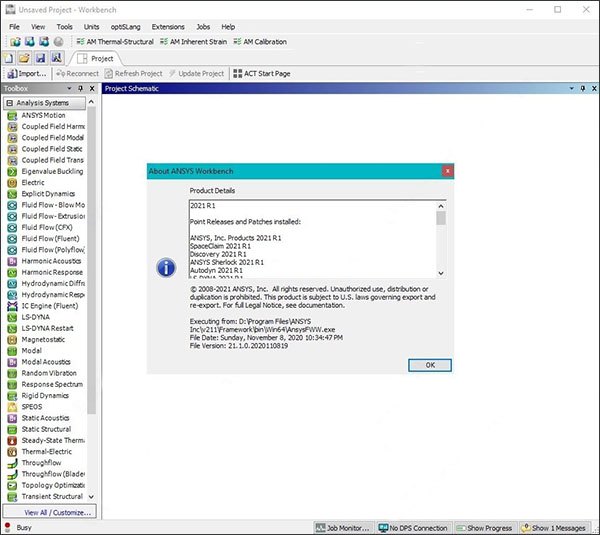Click the Transient Structural icon
Image resolution: width=600 pixels, height=535 pixels.
tap(12, 497)
